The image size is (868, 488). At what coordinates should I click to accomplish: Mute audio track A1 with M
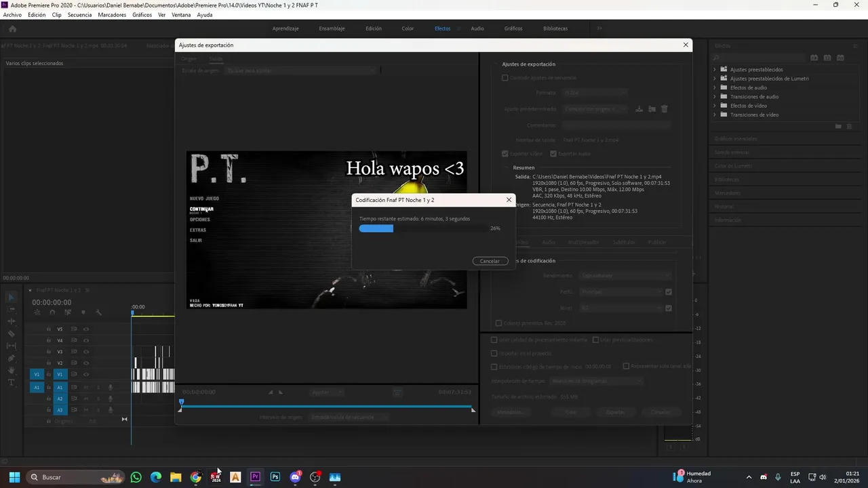point(86,387)
